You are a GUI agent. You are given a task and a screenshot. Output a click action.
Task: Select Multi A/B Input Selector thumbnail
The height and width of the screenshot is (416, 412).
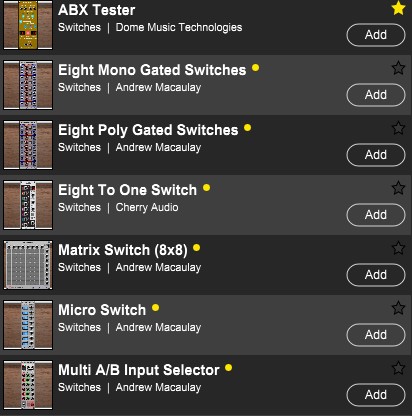point(28,385)
